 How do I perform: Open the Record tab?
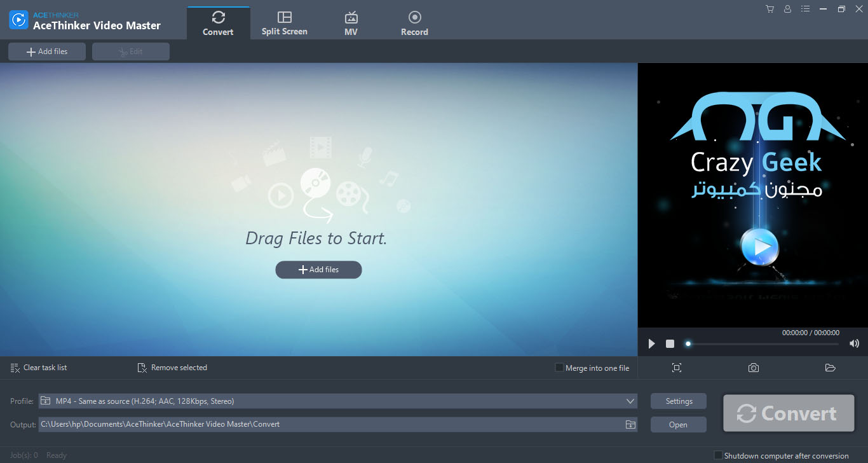point(414,23)
